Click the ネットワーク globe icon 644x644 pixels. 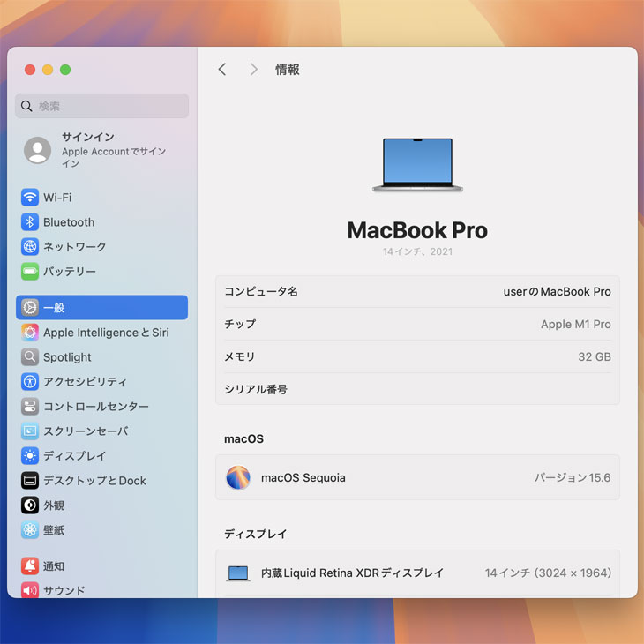(30, 247)
